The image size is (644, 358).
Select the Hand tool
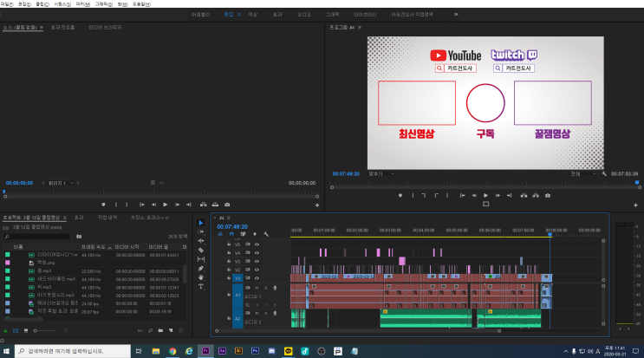pyautogui.click(x=201, y=277)
